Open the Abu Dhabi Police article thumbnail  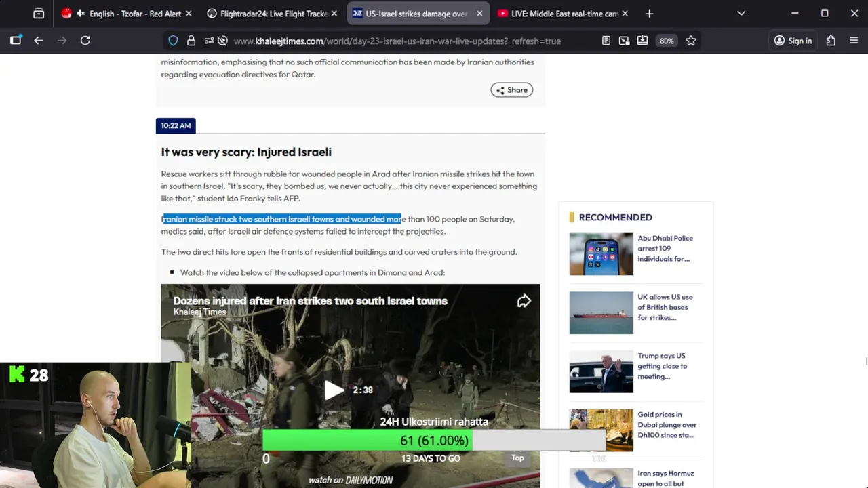click(601, 254)
